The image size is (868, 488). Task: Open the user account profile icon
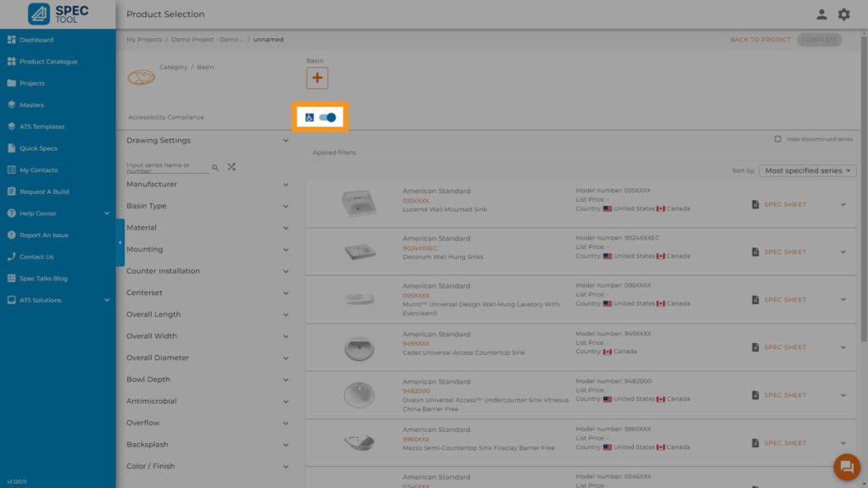821,14
